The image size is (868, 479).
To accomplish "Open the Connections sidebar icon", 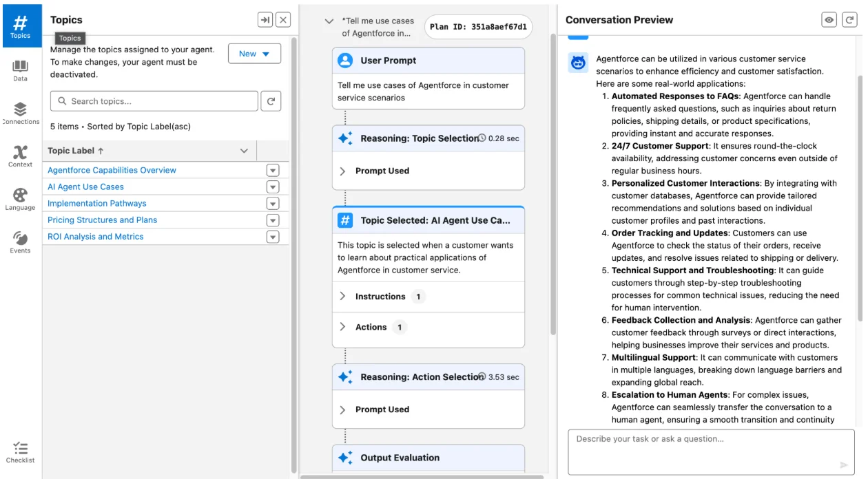I will 20,114.
